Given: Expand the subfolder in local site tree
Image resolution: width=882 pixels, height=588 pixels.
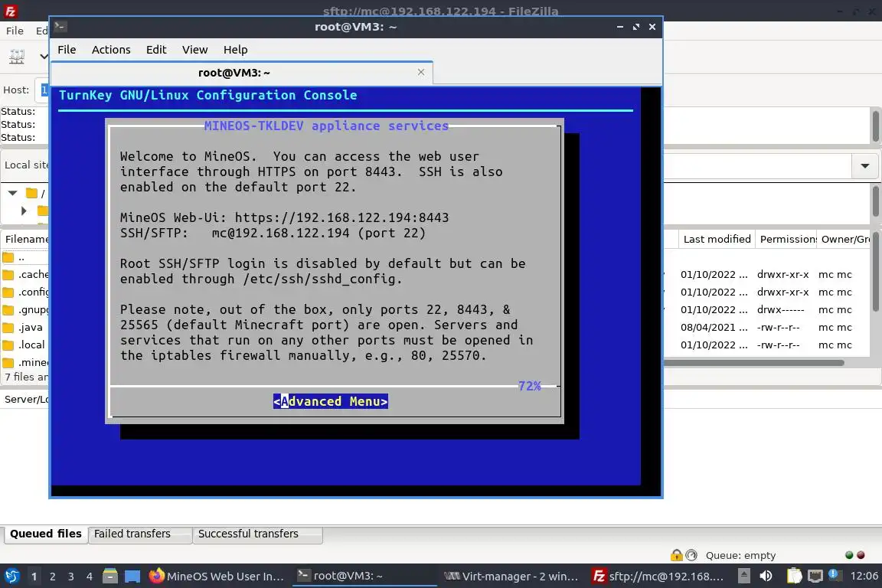Looking at the screenshot, I should tap(24, 211).
